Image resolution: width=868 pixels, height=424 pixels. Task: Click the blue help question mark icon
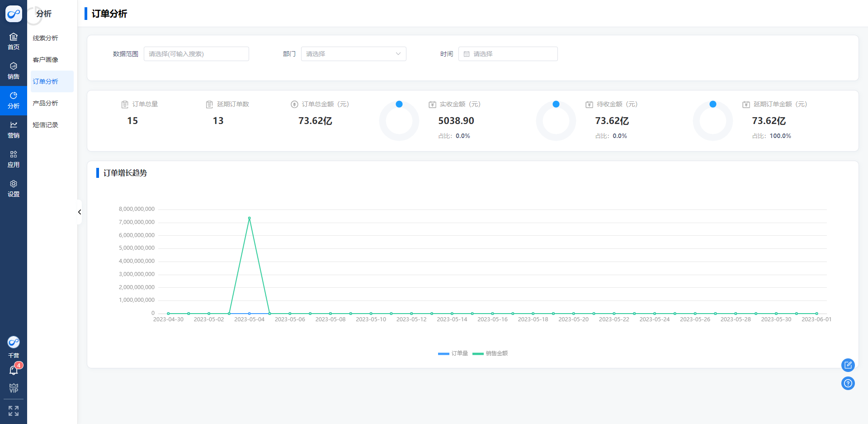[848, 384]
